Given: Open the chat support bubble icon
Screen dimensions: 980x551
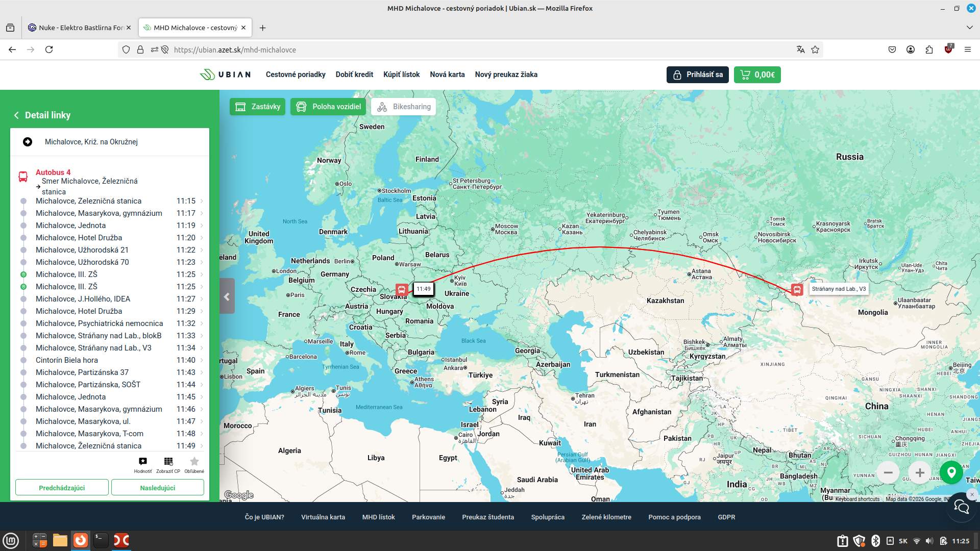Looking at the screenshot, I should coord(962,507).
